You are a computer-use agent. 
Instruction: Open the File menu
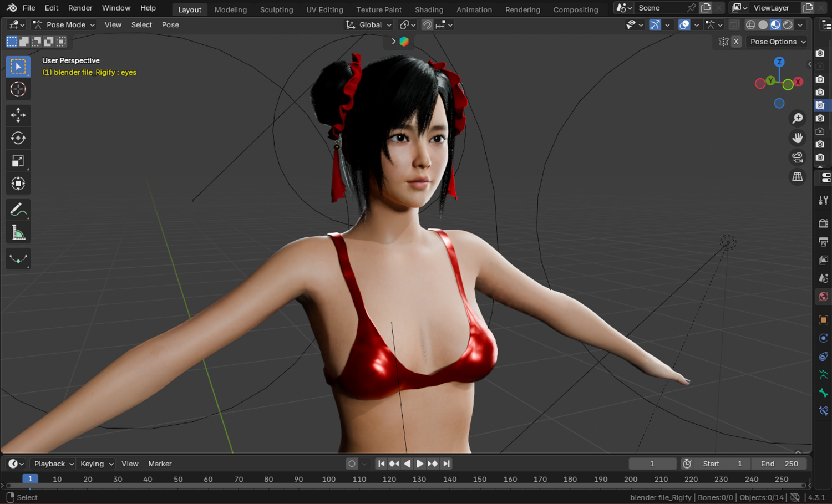click(29, 8)
